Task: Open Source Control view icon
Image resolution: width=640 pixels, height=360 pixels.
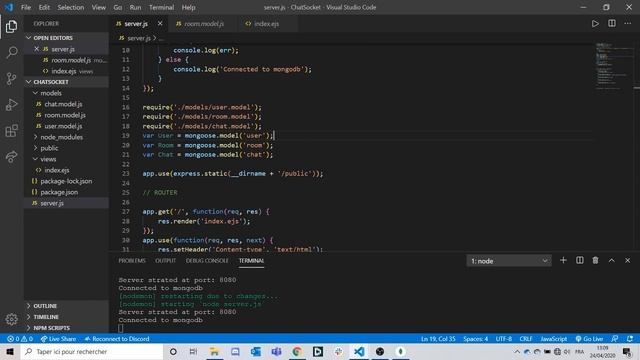Action: pyautogui.click(x=11, y=78)
